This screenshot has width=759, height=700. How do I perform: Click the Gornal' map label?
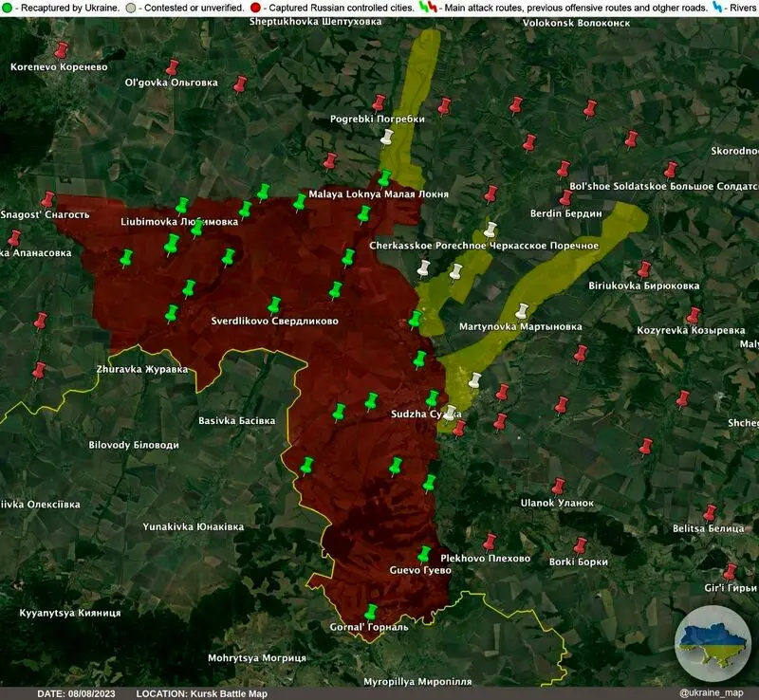tap(369, 627)
